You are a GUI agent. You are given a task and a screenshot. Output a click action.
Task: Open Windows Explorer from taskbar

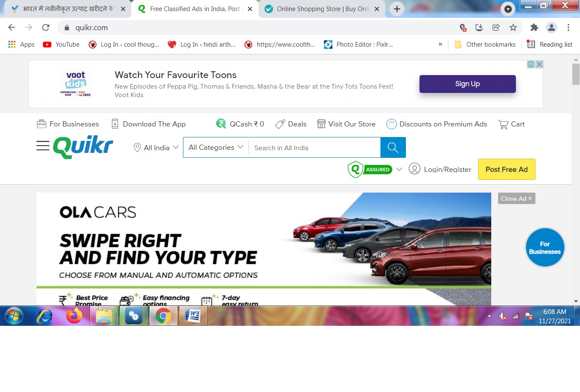(104, 316)
